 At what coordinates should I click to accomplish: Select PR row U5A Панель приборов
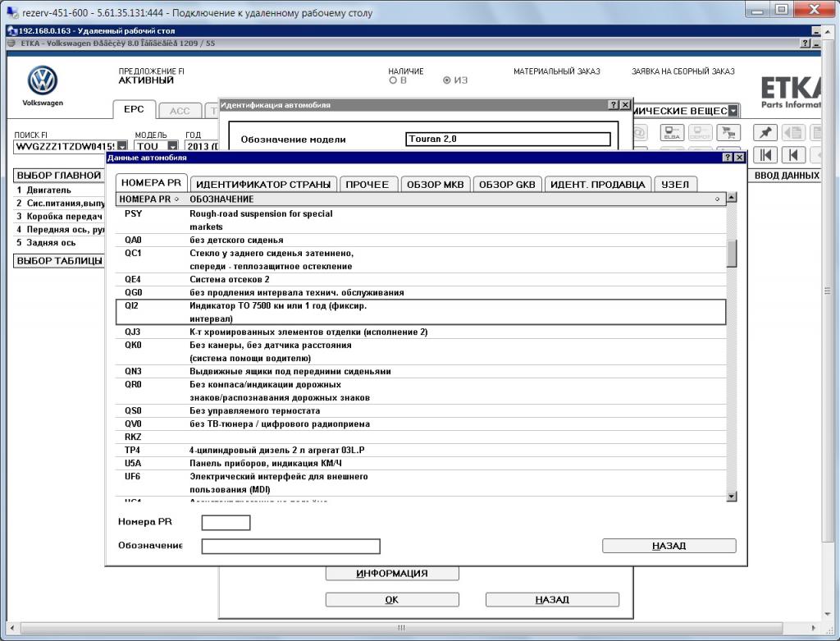click(421, 463)
